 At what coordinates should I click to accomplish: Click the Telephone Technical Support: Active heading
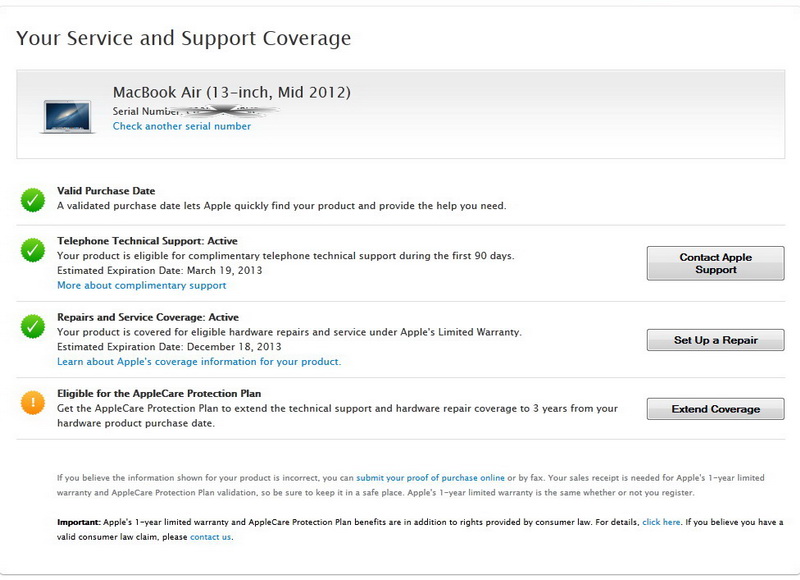(x=147, y=241)
